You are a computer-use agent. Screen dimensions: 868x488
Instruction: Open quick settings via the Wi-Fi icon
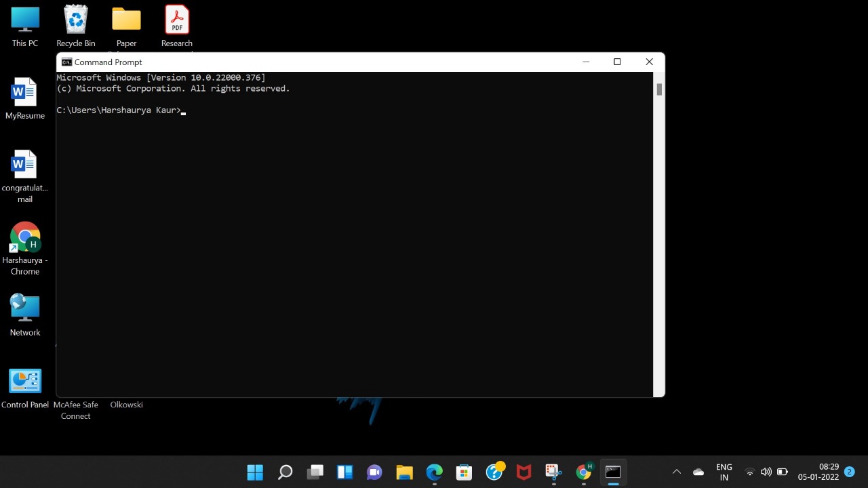[749, 472]
